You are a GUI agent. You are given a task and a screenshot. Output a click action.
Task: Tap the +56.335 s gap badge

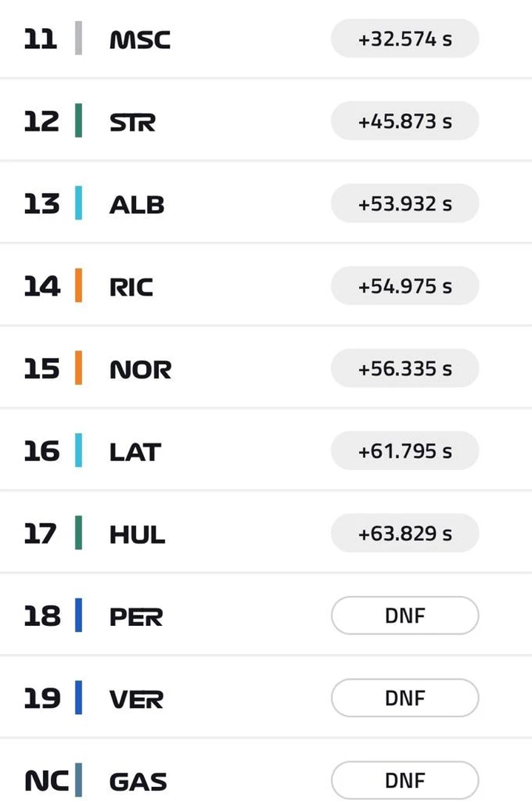(x=405, y=368)
